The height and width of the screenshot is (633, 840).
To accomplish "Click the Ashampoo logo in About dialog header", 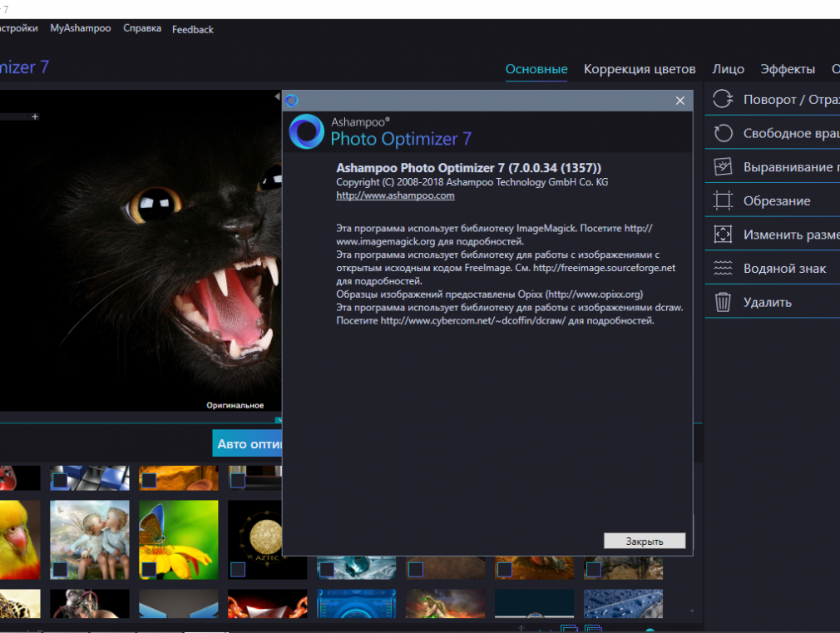I will pos(306,131).
